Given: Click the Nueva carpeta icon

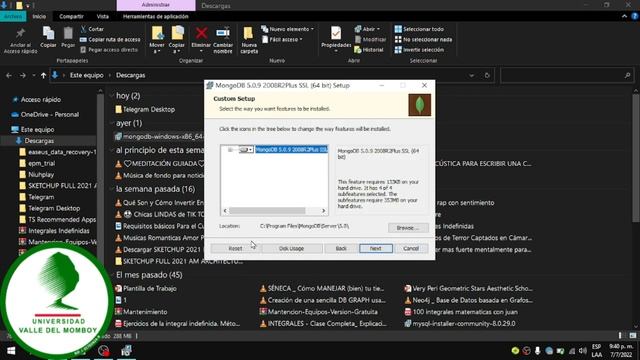Looking at the screenshot, I should pyautogui.click(x=249, y=40).
